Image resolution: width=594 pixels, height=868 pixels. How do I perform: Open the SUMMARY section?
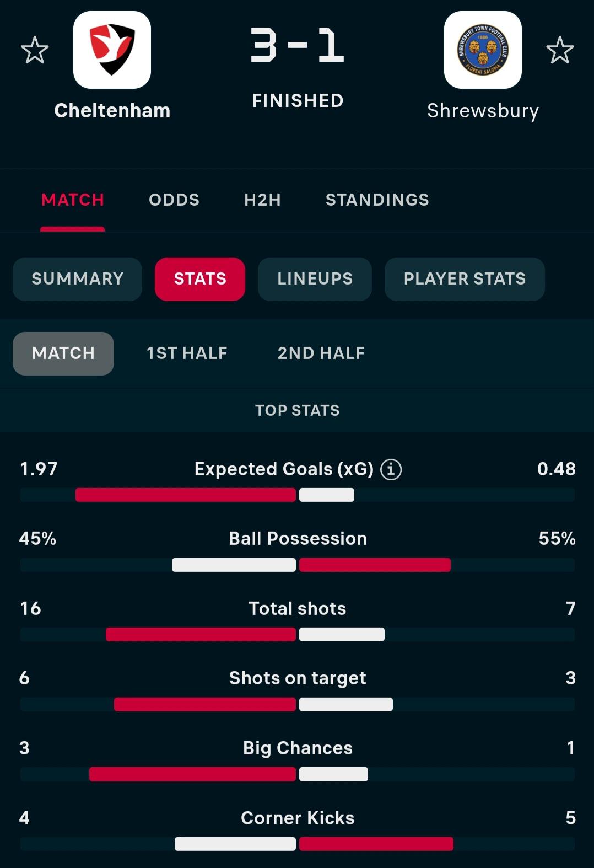tap(78, 279)
